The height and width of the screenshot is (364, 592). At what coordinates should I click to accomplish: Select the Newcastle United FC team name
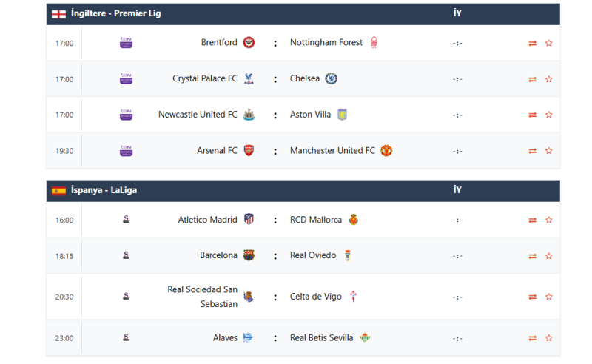click(x=198, y=115)
